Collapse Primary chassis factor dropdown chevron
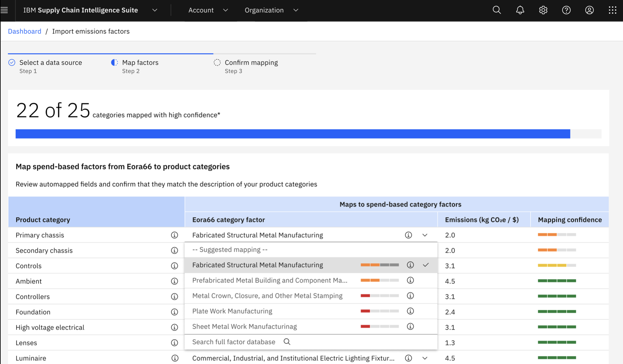The width and height of the screenshot is (623, 364). pyautogui.click(x=425, y=235)
